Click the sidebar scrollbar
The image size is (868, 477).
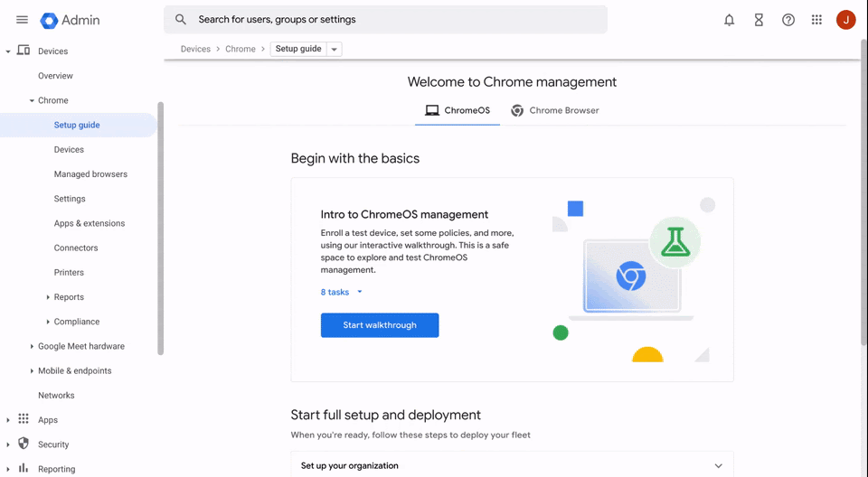161,228
